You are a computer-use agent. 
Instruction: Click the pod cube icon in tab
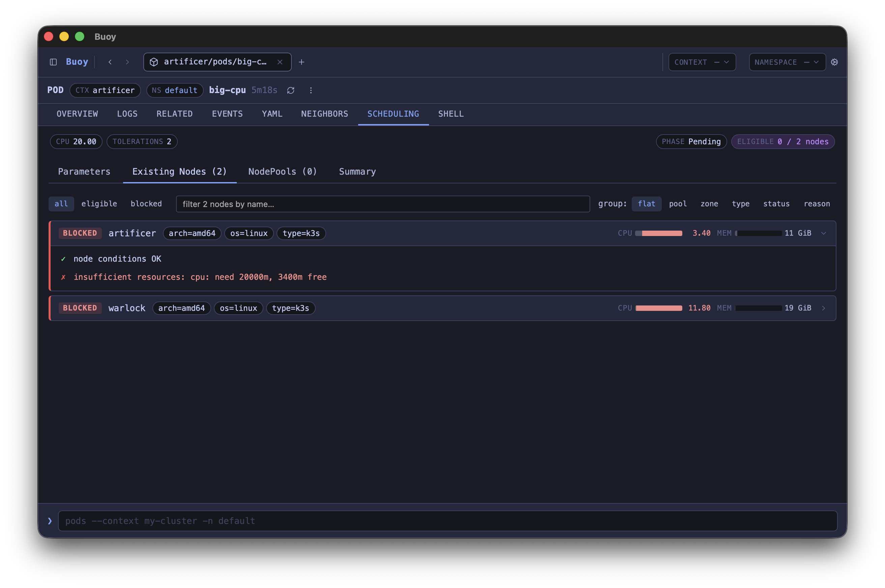coord(154,62)
